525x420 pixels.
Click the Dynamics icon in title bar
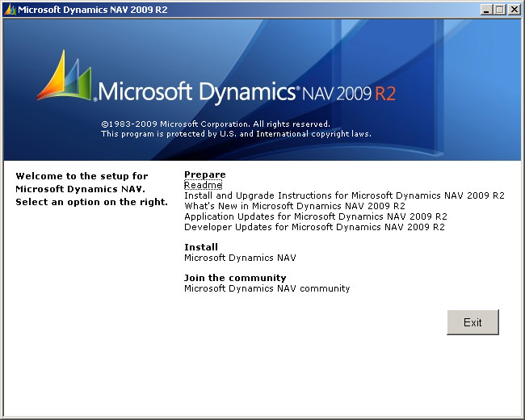[x=10, y=10]
